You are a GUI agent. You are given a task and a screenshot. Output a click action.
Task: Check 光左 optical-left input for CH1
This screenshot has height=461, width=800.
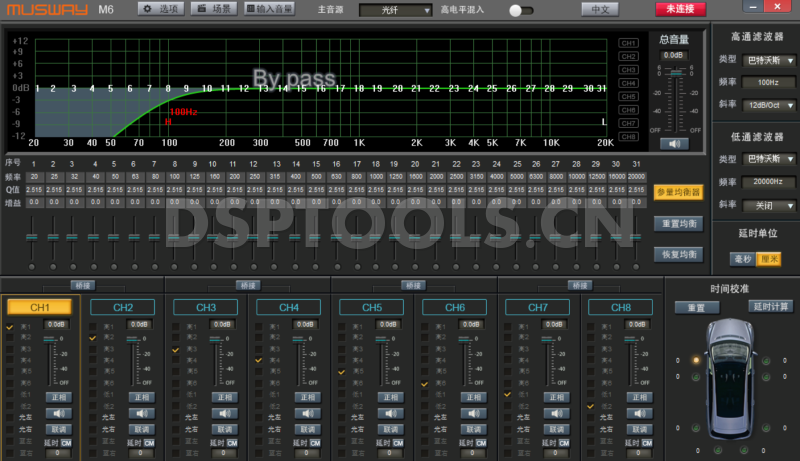[10, 417]
